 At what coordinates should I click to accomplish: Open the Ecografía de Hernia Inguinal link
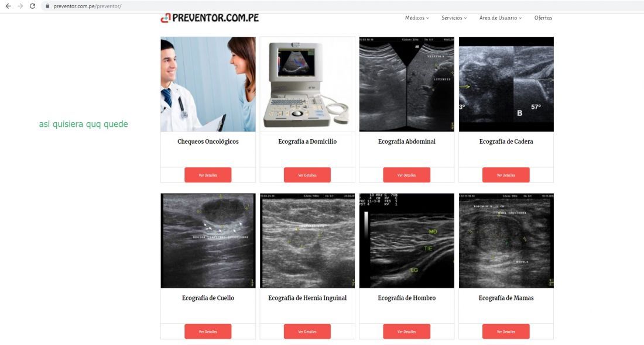[x=307, y=298]
